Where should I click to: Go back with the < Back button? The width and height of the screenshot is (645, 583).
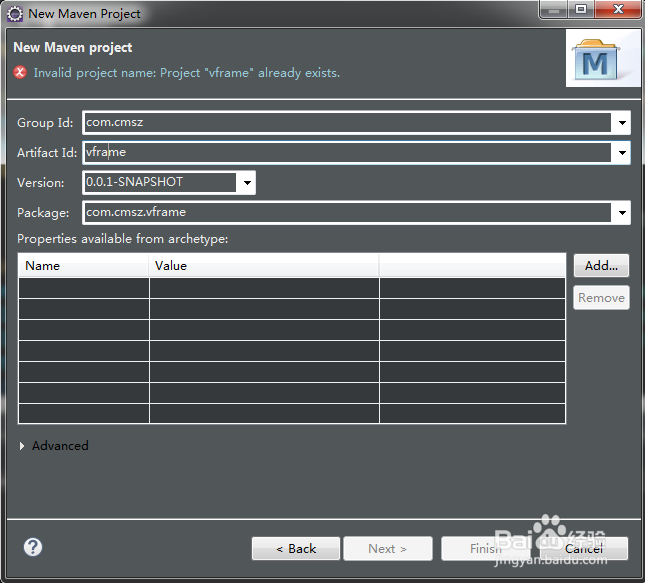pos(296,548)
